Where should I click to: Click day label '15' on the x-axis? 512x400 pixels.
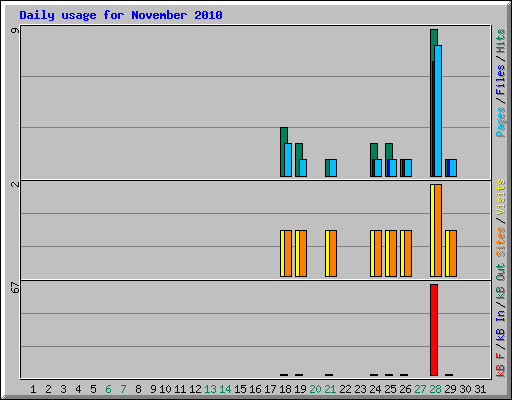240,389
